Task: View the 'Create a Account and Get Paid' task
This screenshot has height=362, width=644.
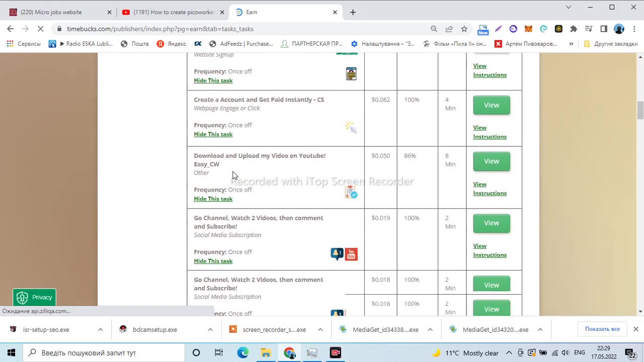Action: [x=491, y=105]
